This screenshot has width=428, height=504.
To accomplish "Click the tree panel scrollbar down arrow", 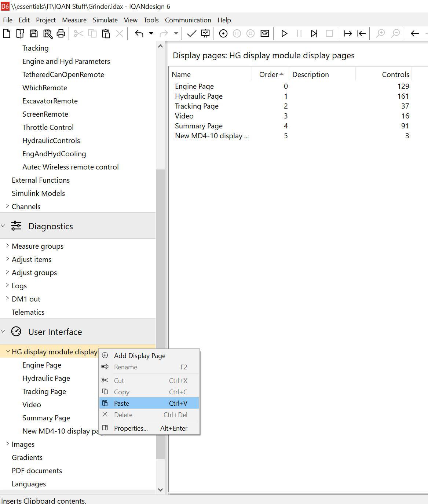I will (160, 489).
